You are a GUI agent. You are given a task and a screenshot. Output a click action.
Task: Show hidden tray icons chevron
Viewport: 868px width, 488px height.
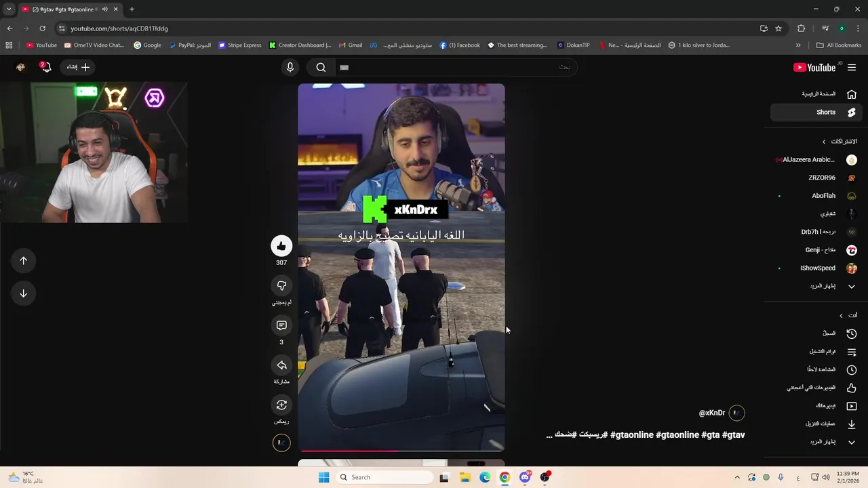coord(738,477)
